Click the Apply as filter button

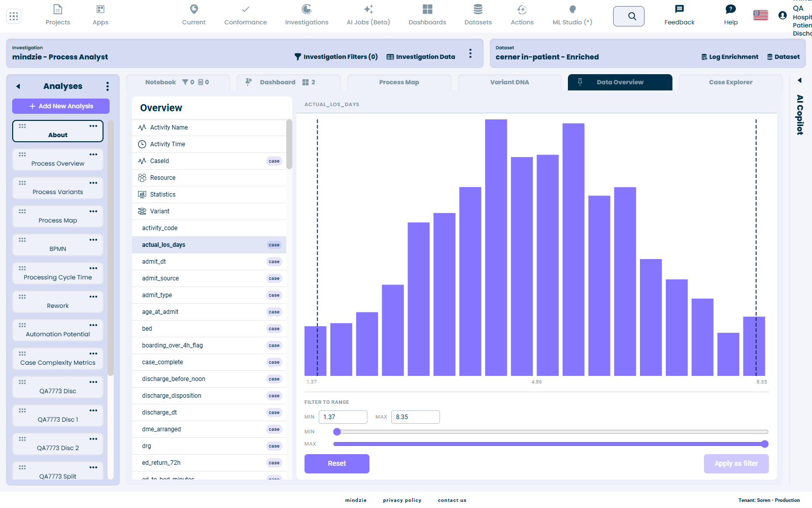[736, 464]
